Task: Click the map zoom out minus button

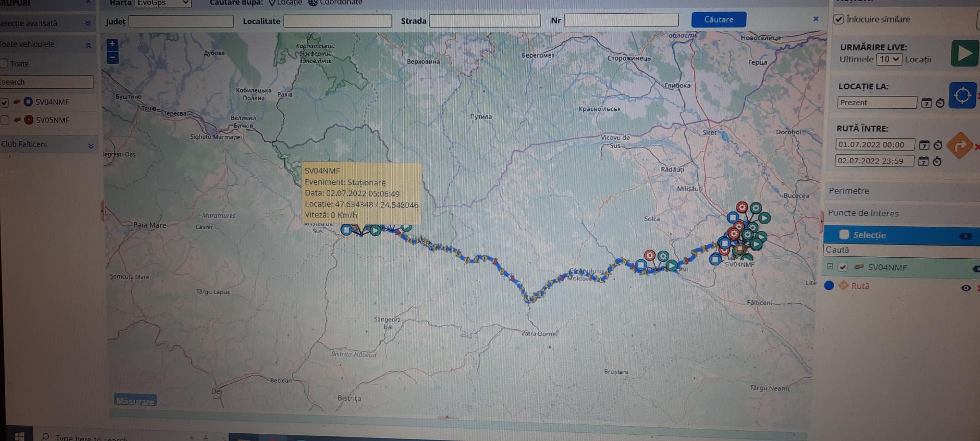Action: (x=112, y=57)
